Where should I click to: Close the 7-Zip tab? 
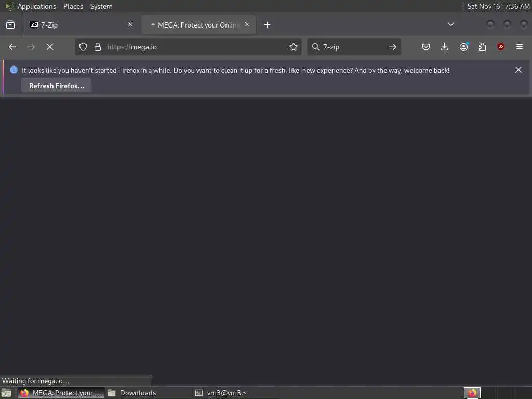(x=130, y=24)
